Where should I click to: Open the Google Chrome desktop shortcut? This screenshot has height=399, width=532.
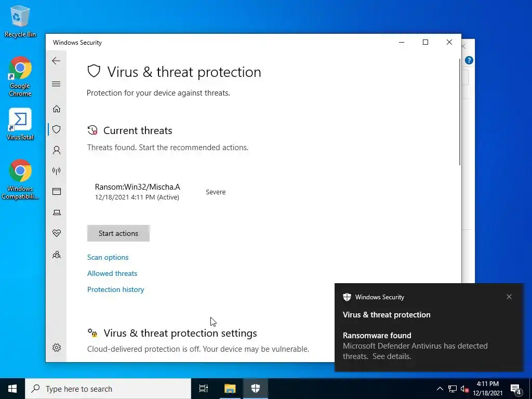pos(20,76)
